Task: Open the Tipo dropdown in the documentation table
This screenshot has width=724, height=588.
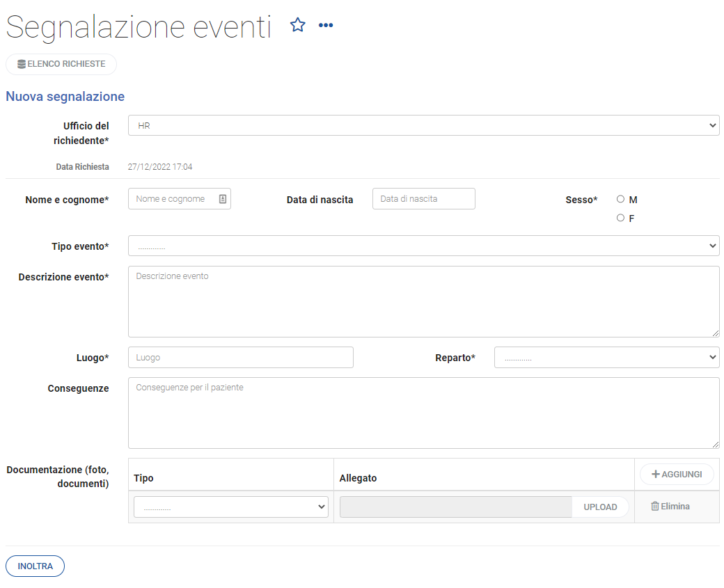Action: pyautogui.click(x=230, y=507)
